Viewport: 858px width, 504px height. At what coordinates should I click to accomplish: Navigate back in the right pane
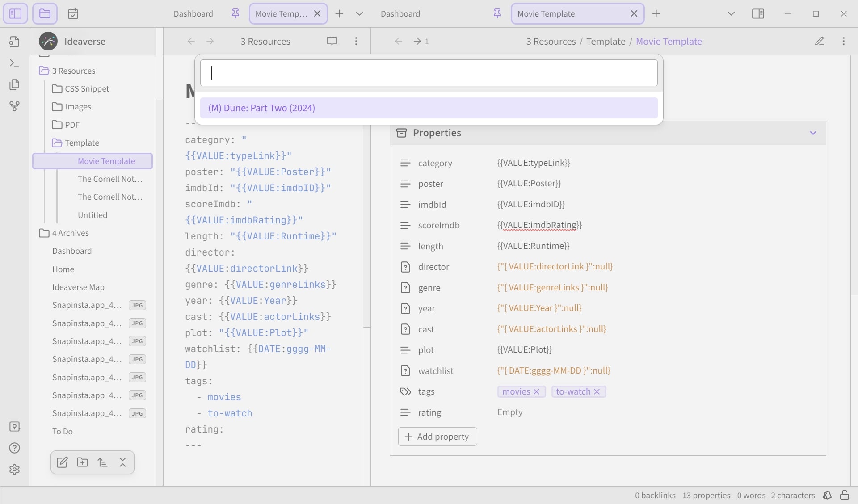click(398, 41)
